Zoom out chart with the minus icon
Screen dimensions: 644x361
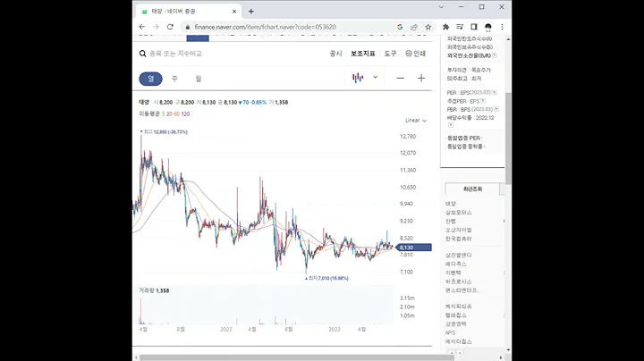coord(400,78)
